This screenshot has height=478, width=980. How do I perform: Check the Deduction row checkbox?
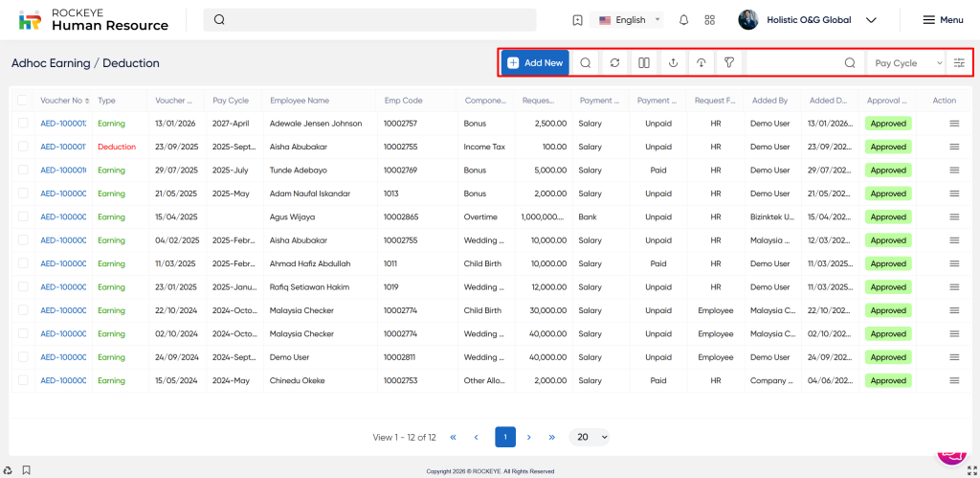(x=23, y=147)
